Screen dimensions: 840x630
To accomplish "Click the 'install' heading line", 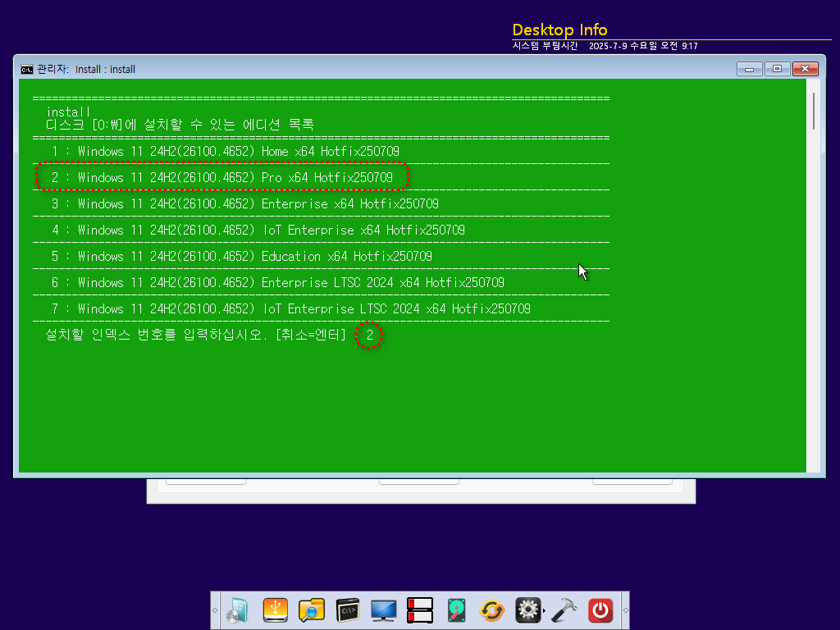I will (68, 112).
